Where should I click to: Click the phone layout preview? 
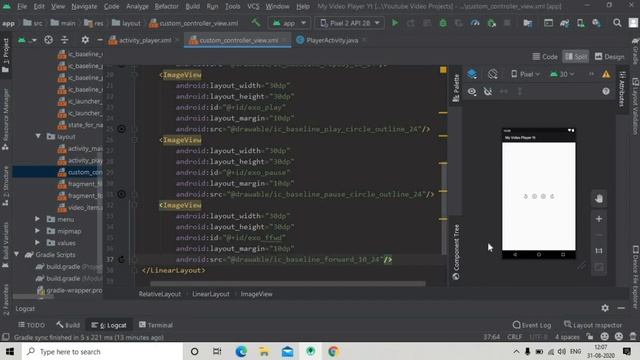[539, 193]
